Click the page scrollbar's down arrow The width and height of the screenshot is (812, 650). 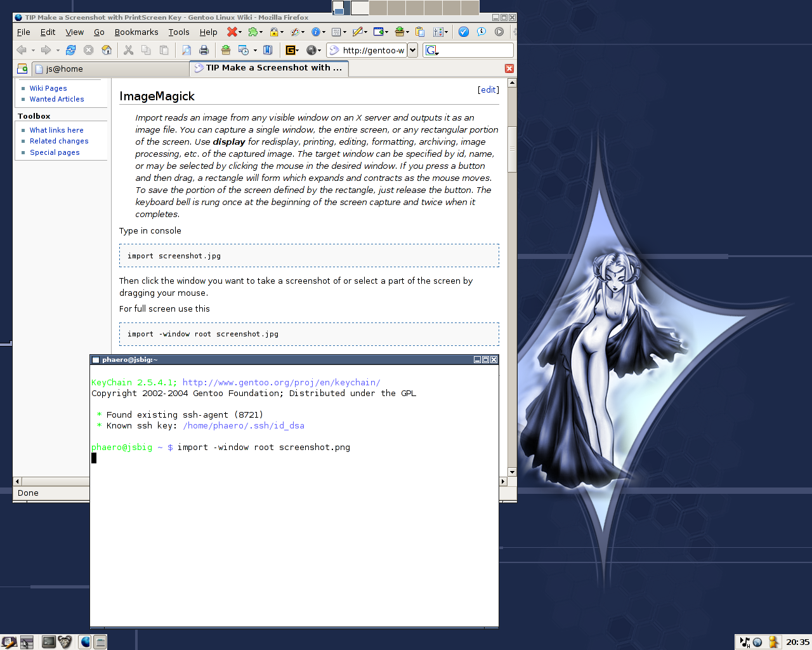point(512,472)
